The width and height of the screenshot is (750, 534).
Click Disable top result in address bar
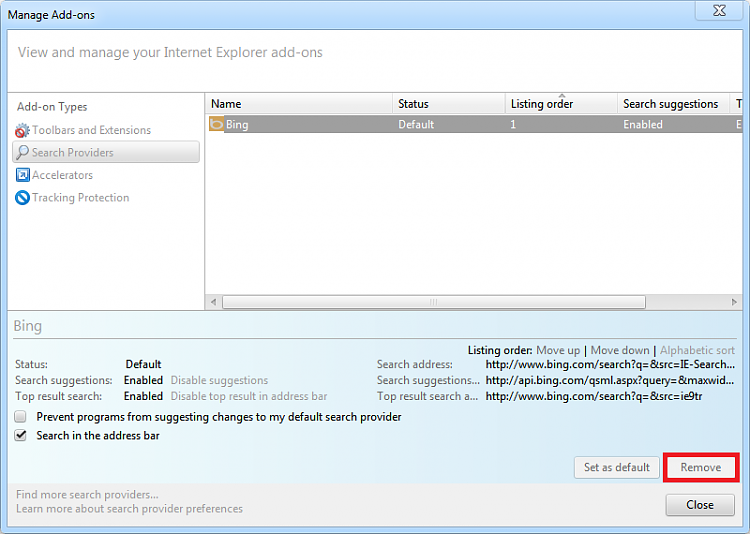pos(249,396)
